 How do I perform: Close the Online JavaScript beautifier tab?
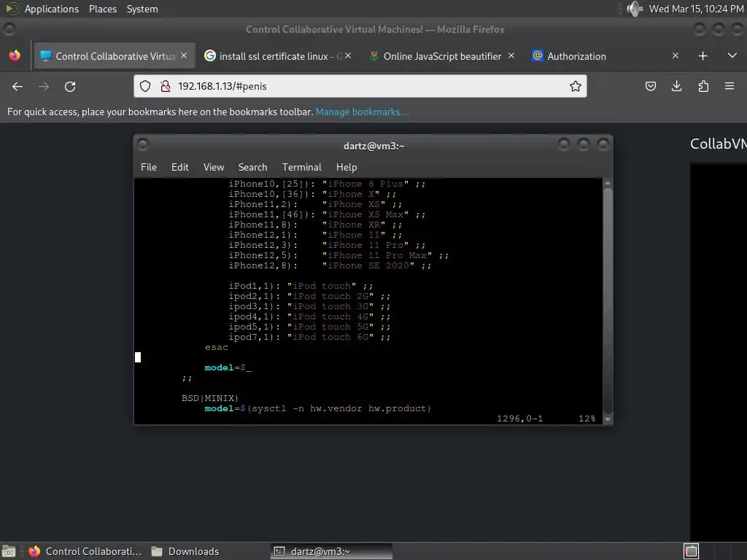(x=511, y=55)
